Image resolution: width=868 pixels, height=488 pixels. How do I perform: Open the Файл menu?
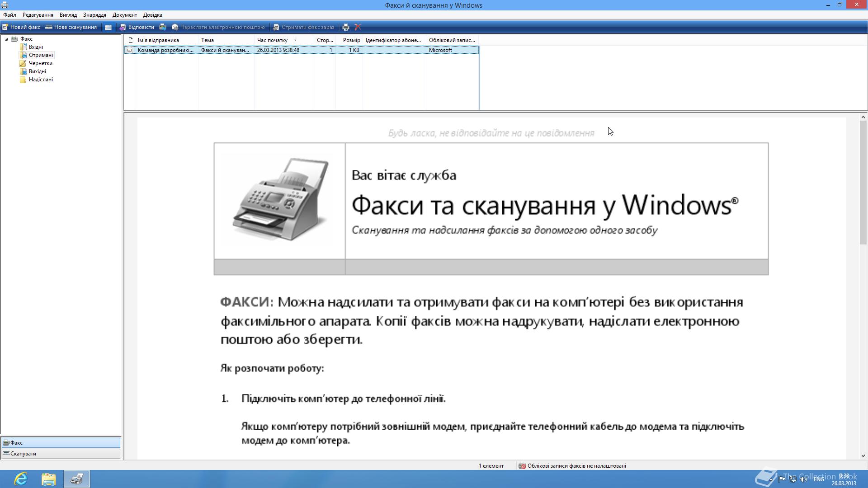coord(9,15)
